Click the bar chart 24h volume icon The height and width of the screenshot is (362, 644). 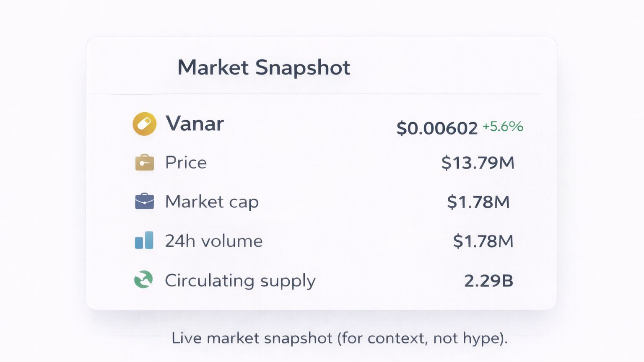point(144,240)
